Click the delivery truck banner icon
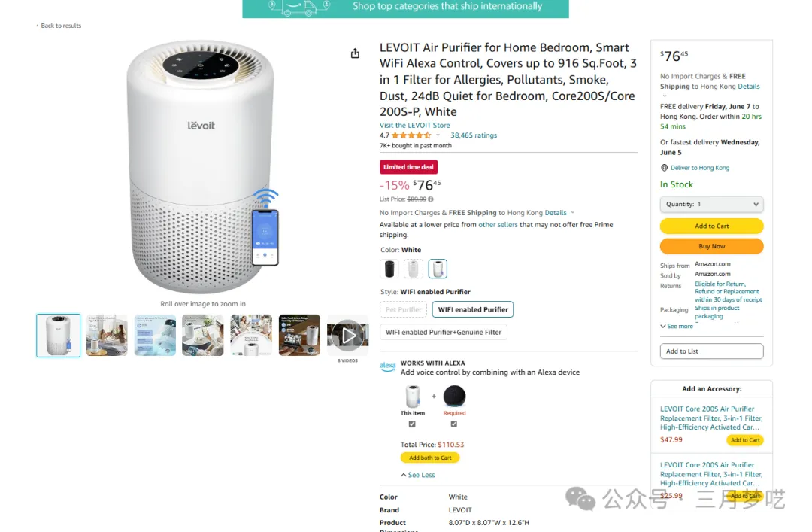The width and height of the screenshot is (812, 532). coord(298,8)
